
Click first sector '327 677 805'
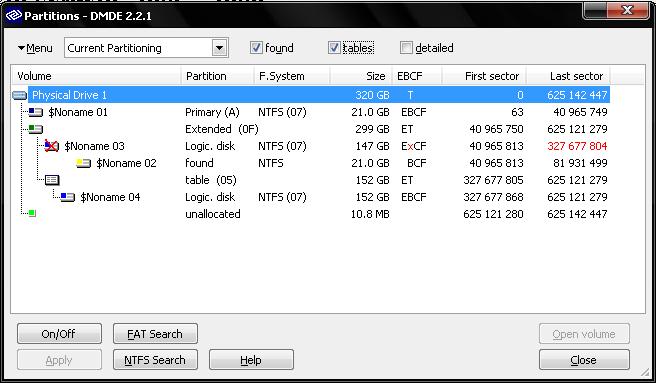point(493,180)
